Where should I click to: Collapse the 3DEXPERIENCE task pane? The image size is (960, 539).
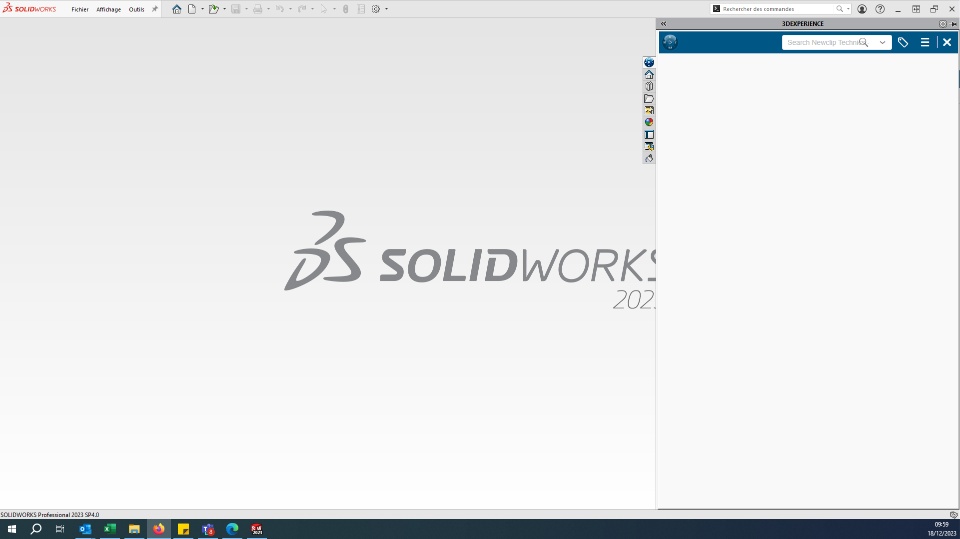tap(663, 23)
